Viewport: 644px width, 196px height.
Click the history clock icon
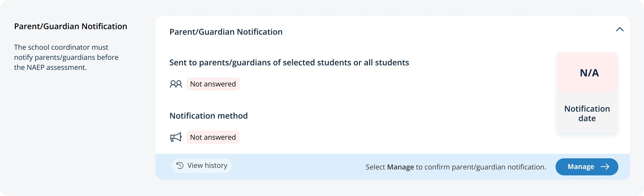tap(180, 166)
